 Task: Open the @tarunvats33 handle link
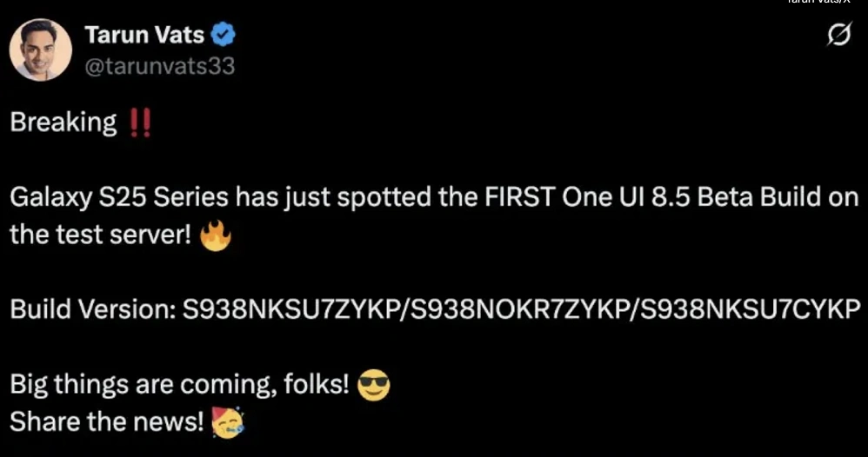pyautogui.click(x=160, y=66)
